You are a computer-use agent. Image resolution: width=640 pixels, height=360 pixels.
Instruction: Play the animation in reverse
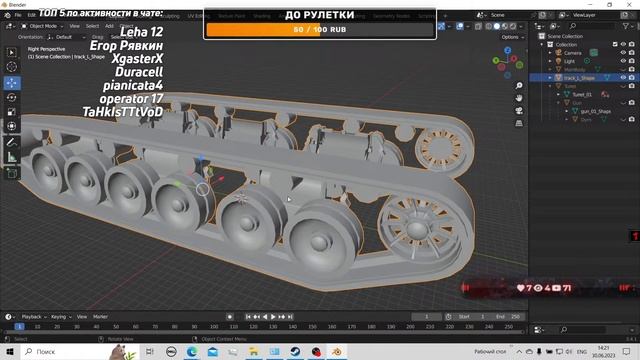click(265, 317)
